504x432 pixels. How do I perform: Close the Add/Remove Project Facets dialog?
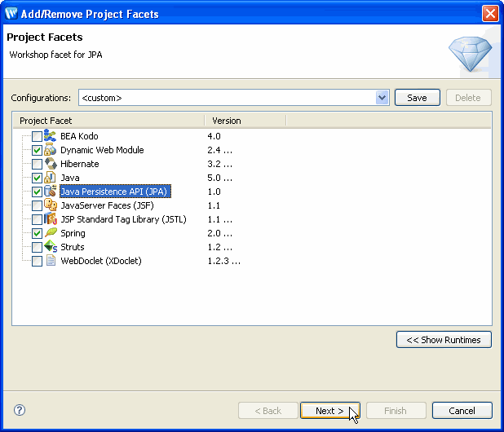490,14
